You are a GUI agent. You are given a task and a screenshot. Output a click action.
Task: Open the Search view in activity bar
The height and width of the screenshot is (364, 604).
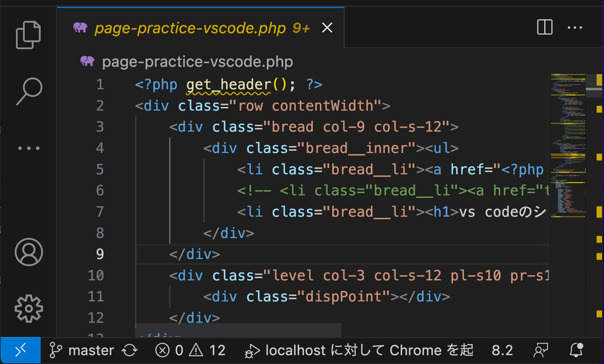(29, 91)
